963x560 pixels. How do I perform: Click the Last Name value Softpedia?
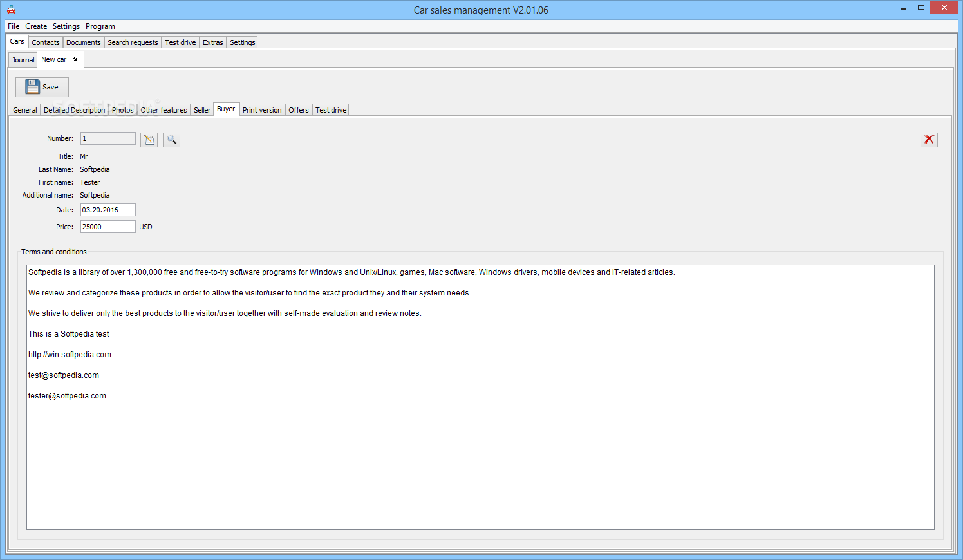pos(95,169)
